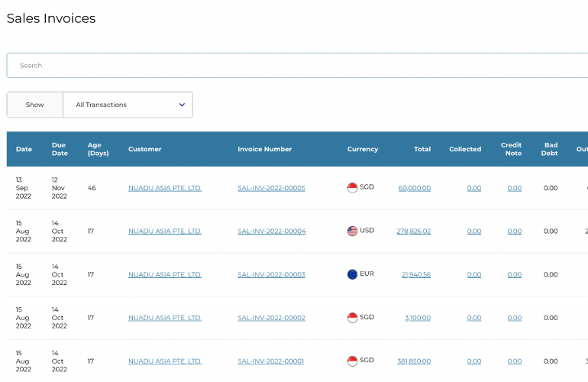Click the Sales Invoices page heading
The height and width of the screenshot is (382, 588).
(x=51, y=18)
